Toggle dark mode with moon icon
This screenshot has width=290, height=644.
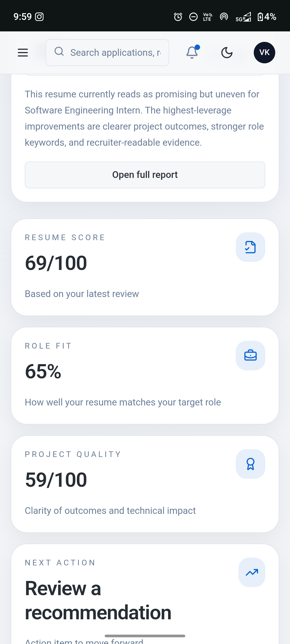(x=227, y=53)
